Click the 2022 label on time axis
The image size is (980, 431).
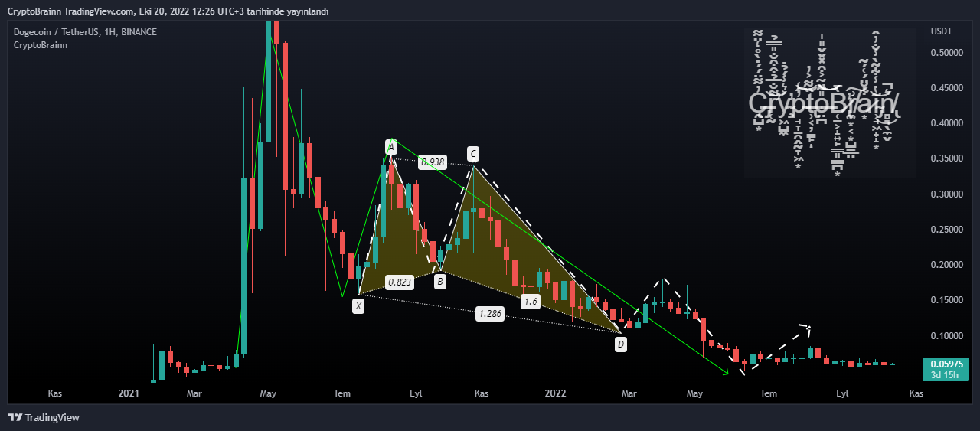(x=555, y=393)
